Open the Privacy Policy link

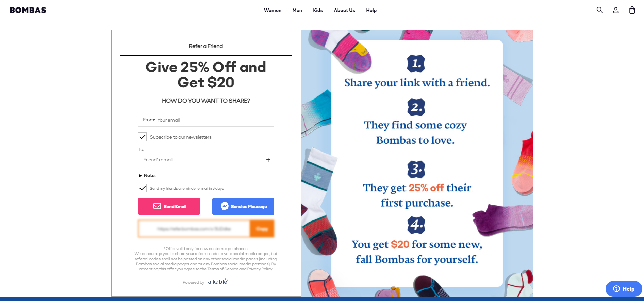point(260,269)
